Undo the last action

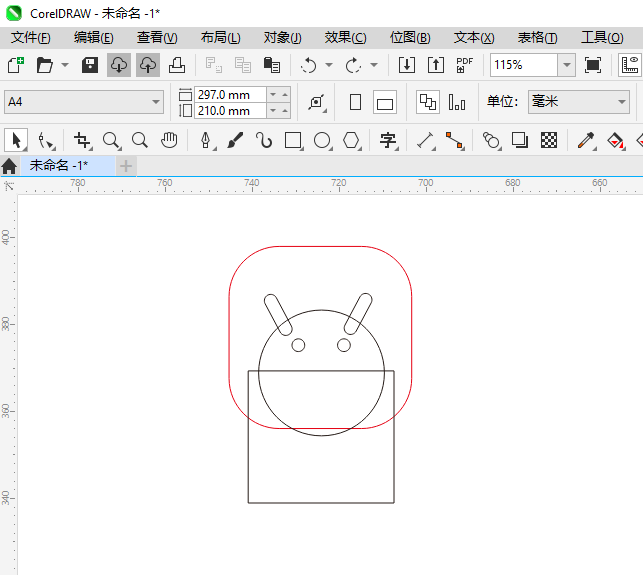[308, 65]
